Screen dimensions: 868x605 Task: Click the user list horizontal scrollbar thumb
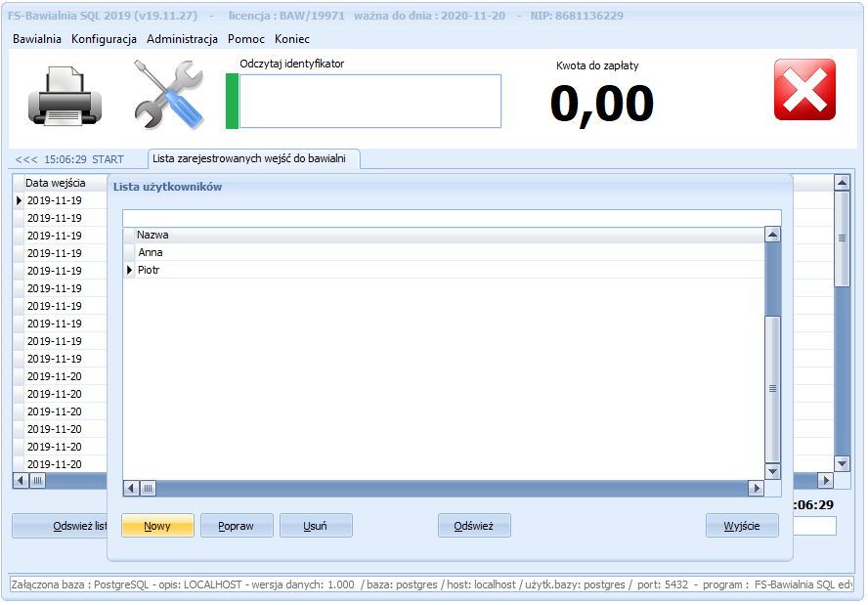tap(148, 489)
